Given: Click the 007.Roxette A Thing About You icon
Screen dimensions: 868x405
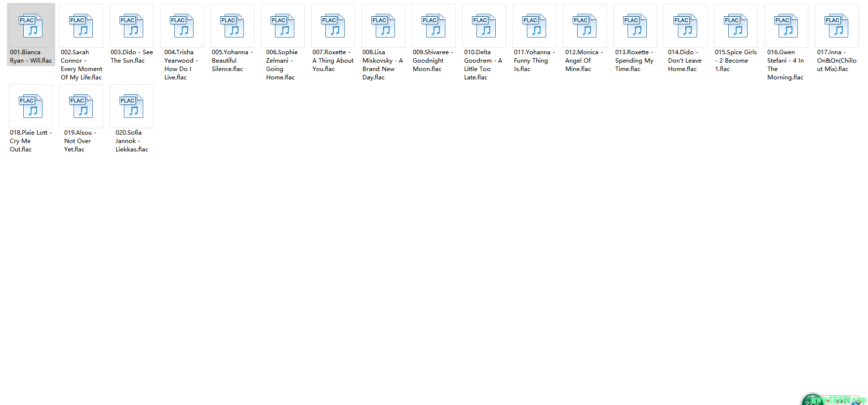Looking at the screenshot, I should 333,26.
